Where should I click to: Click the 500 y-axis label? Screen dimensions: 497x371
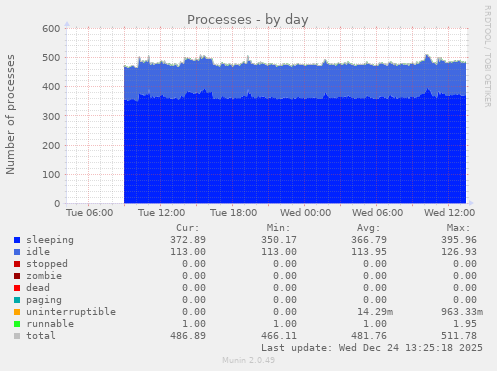[x=51, y=58]
